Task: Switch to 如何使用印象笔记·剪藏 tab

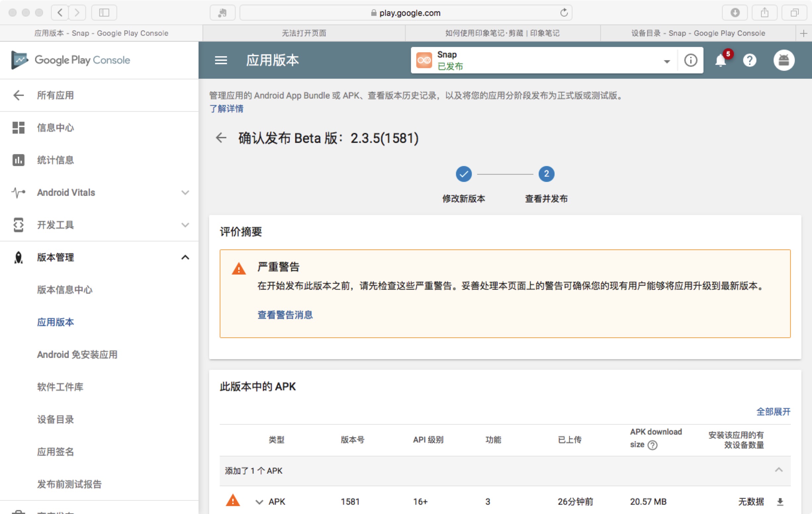Action: [x=503, y=33]
